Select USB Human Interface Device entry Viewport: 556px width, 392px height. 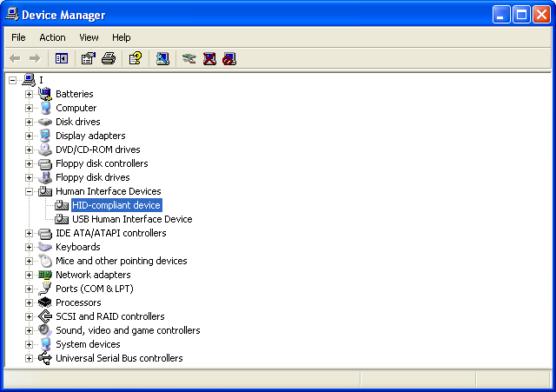tap(132, 219)
